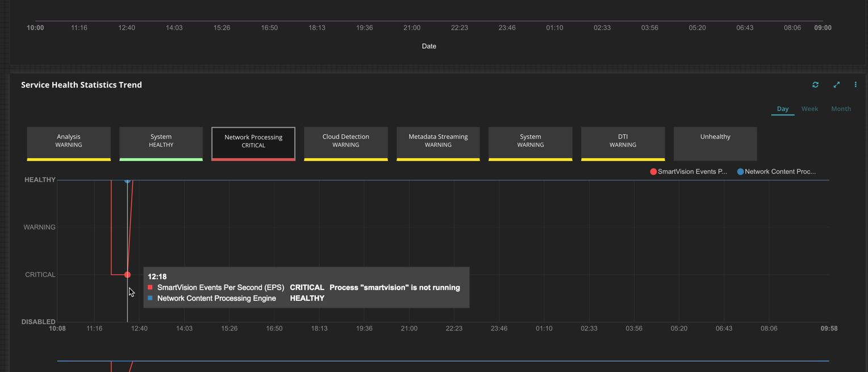
Task: Click the WARNING y-axis label
Action: 39,227
